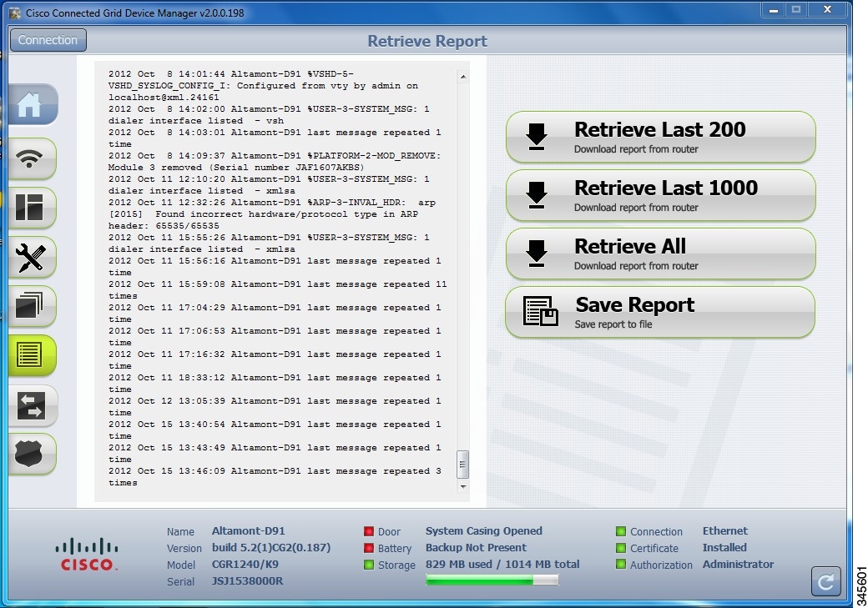Click the 'Administrator' authorization value

(x=738, y=565)
